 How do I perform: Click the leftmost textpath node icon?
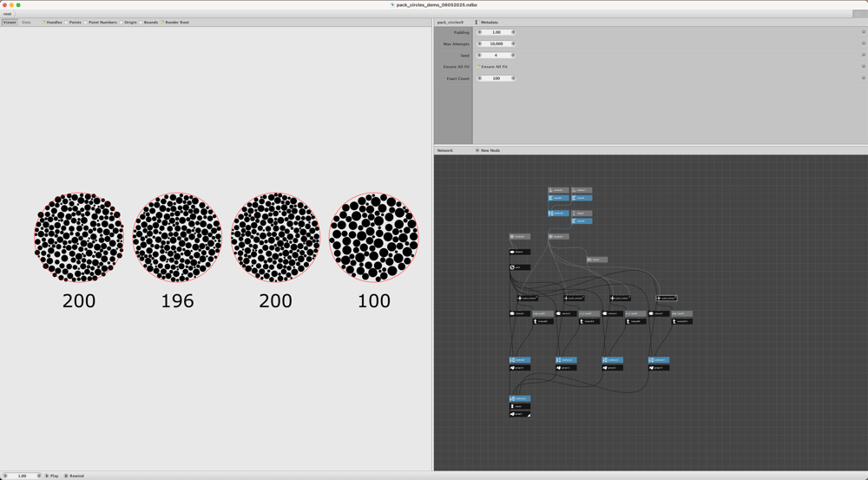click(x=536, y=321)
